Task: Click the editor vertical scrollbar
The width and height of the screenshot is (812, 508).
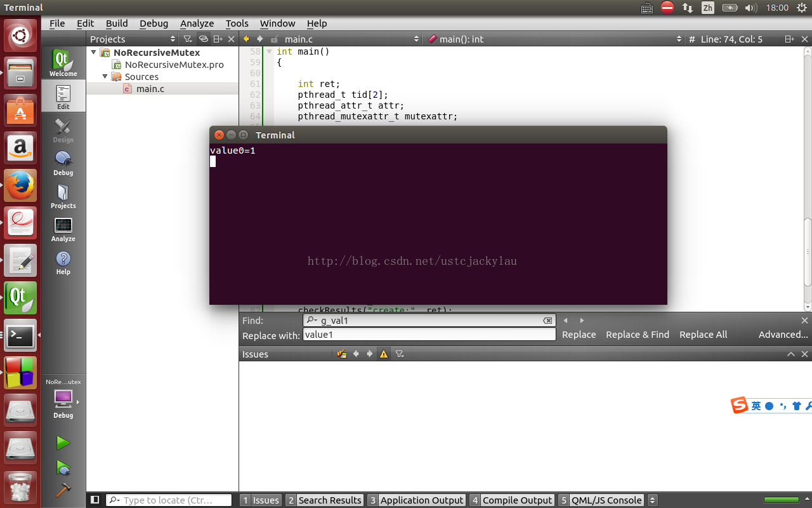Action: 808,251
